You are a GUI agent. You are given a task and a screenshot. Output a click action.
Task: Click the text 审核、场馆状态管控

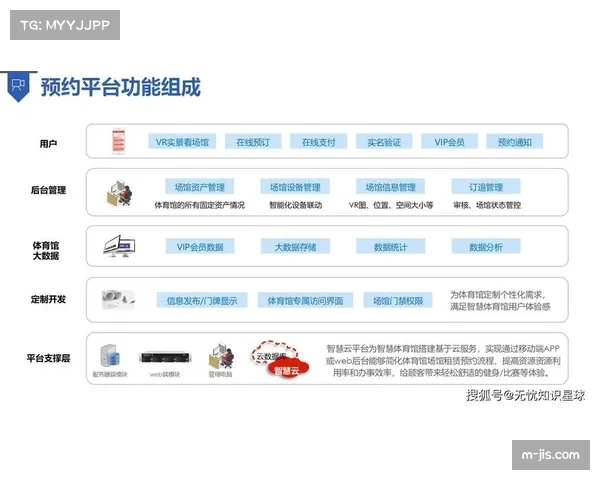click(487, 205)
